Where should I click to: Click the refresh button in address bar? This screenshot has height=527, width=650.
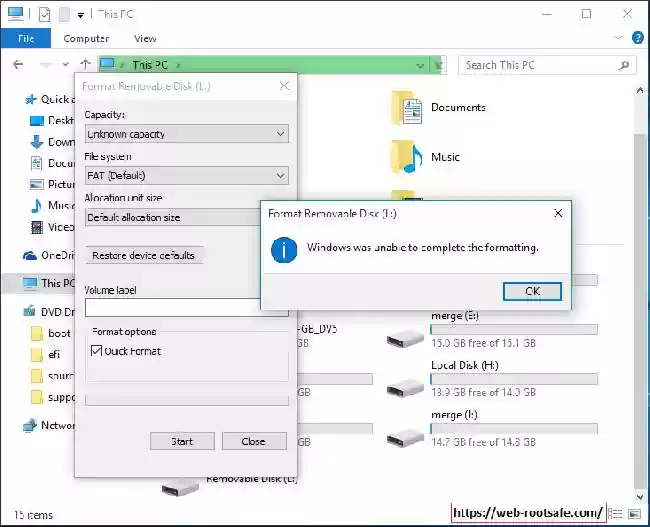point(439,66)
